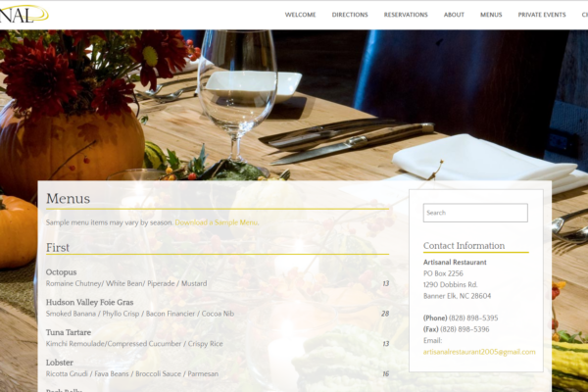
Task: Open the Reservations nav link
Action: [406, 15]
